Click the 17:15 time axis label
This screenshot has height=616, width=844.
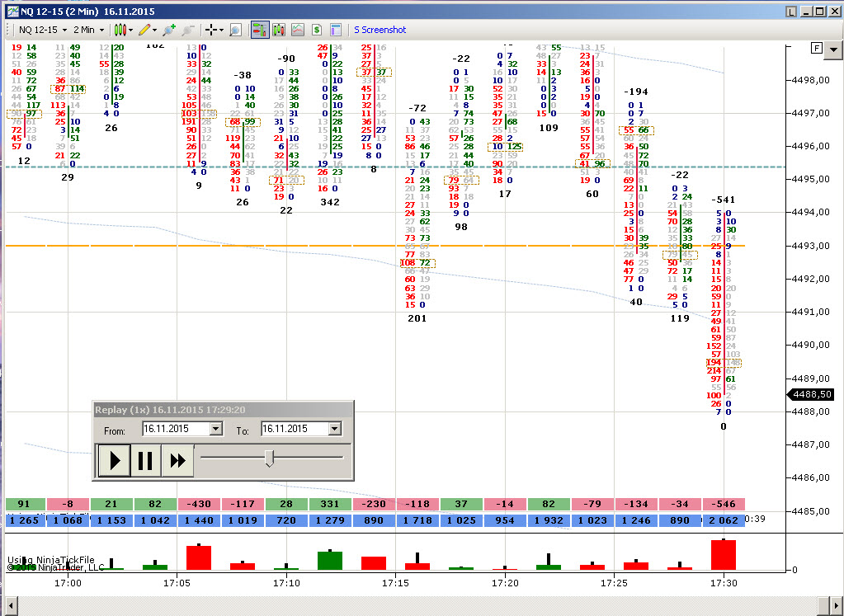(x=396, y=583)
